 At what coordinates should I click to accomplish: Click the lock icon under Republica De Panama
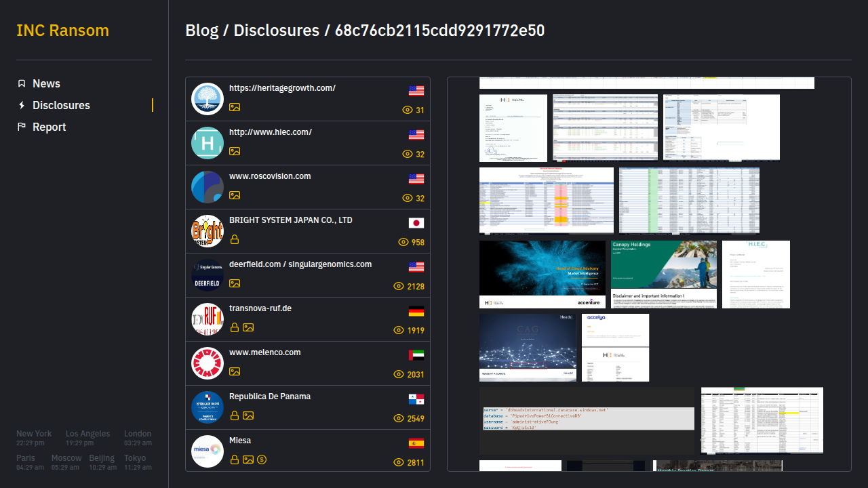click(235, 415)
